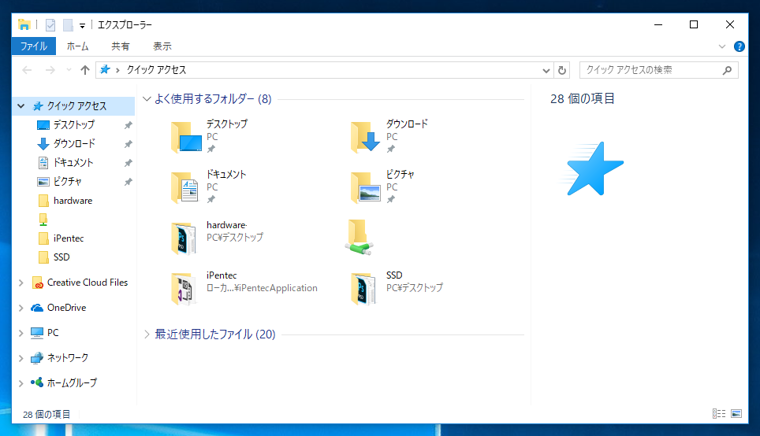Select OneDrive in the navigation pane
Image resolution: width=760 pixels, height=436 pixels.
click(x=66, y=308)
